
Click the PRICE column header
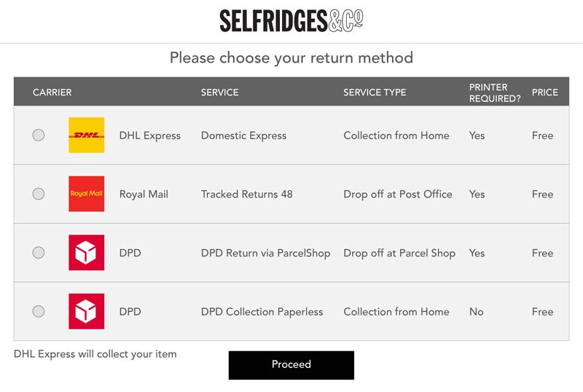coord(544,93)
